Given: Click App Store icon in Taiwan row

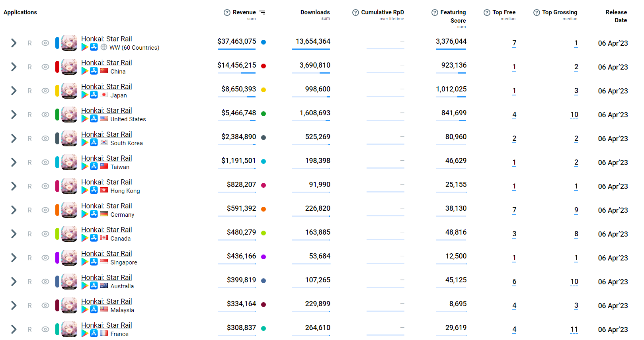Looking at the screenshot, I should click(94, 166).
